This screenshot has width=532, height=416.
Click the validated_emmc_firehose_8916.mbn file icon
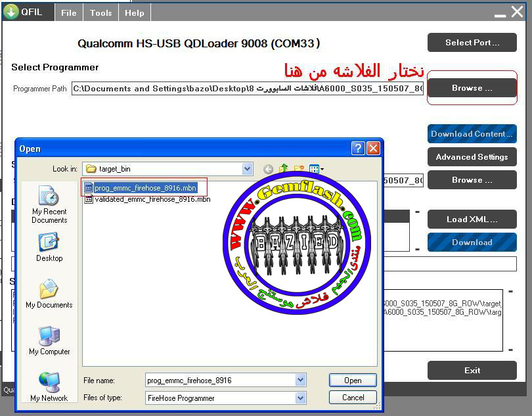[89, 199]
